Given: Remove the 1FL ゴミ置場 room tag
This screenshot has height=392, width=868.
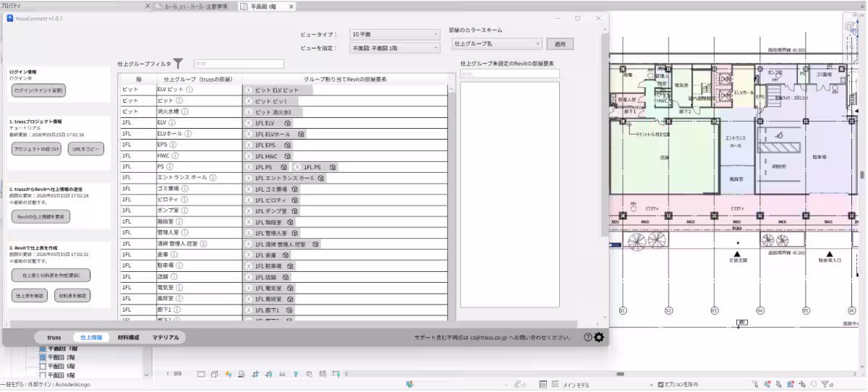Looking at the screenshot, I should (250, 189).
